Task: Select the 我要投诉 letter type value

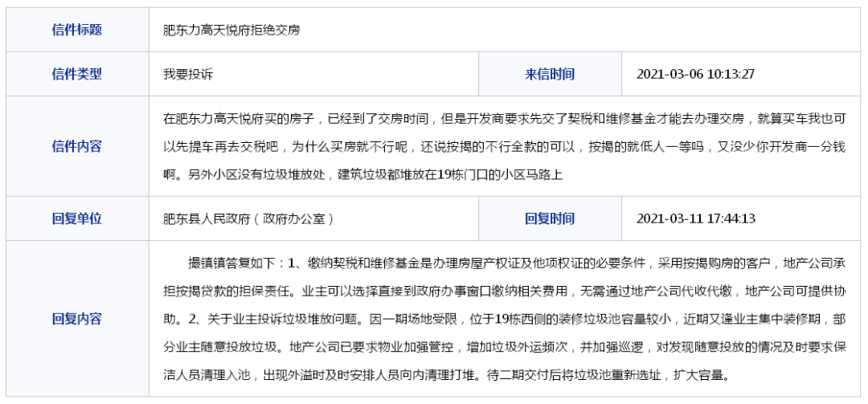Action: 188,74
